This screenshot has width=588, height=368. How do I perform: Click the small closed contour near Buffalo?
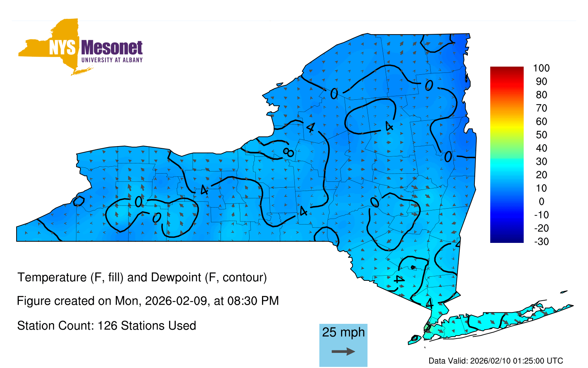pyautogui.click(x=78, y=201)
